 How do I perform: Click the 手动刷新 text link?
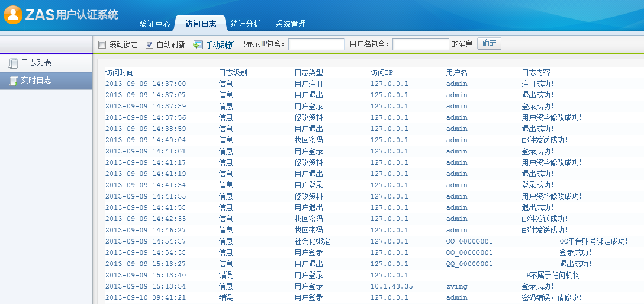pyautogui.click(x=220, y=45)
